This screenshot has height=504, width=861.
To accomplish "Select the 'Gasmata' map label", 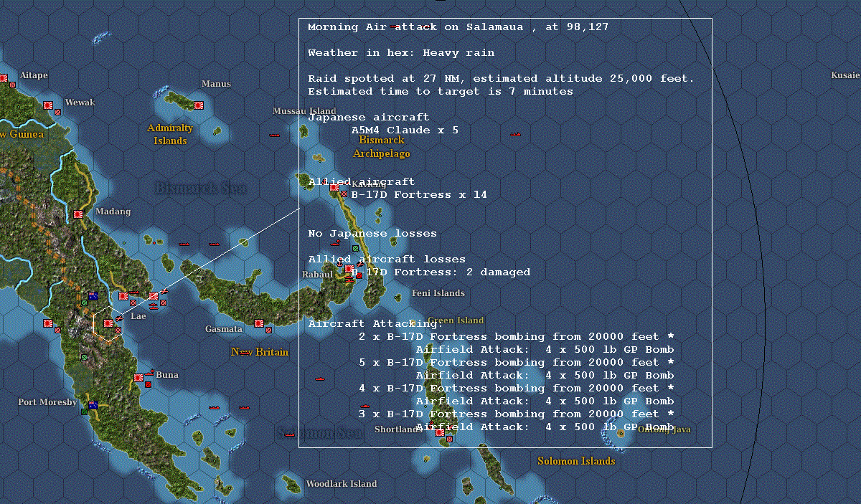I will (x=224, y=329).
